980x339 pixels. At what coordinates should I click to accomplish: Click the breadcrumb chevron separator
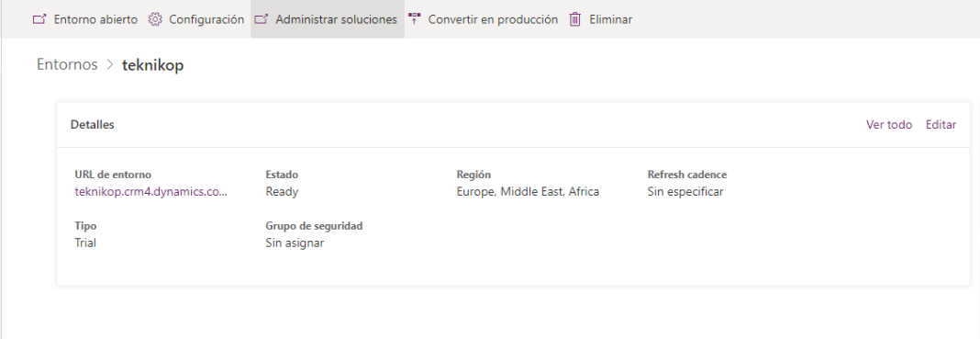click(x=110, y=65)
